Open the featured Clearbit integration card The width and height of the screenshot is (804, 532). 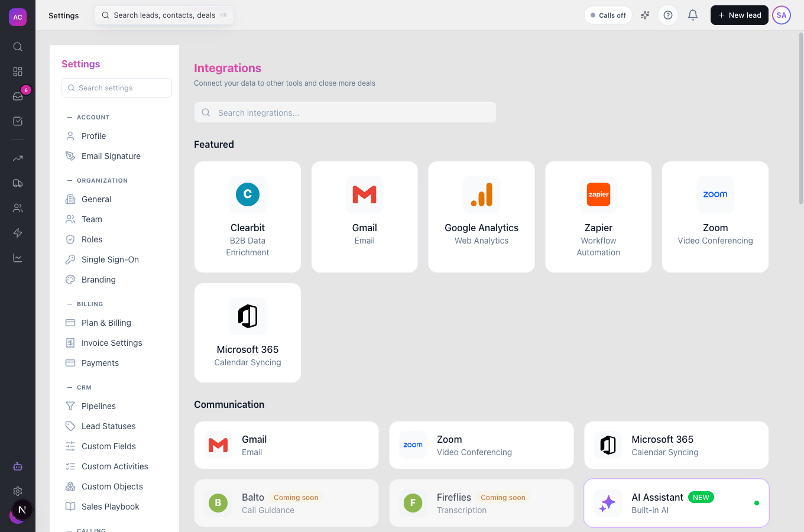point(248,217)
